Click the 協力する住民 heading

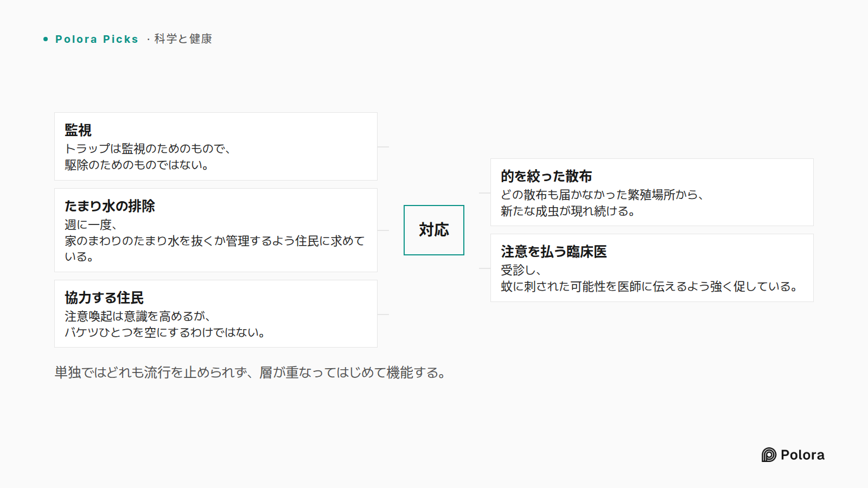coord(104,298)
